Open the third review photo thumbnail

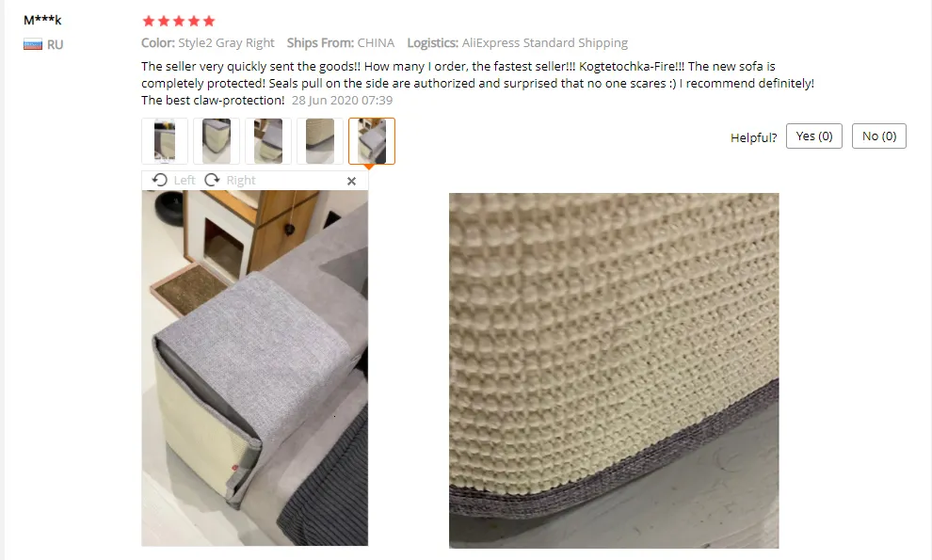coord(268,141)
